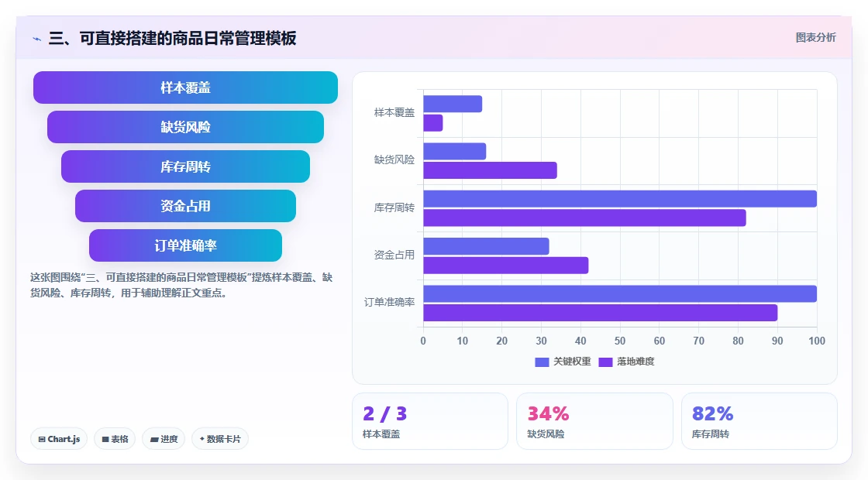Screen dimensions: 868x480
Task: Click 订单准确率 落地难度 bar in chart
Action: tap(601, 313)
